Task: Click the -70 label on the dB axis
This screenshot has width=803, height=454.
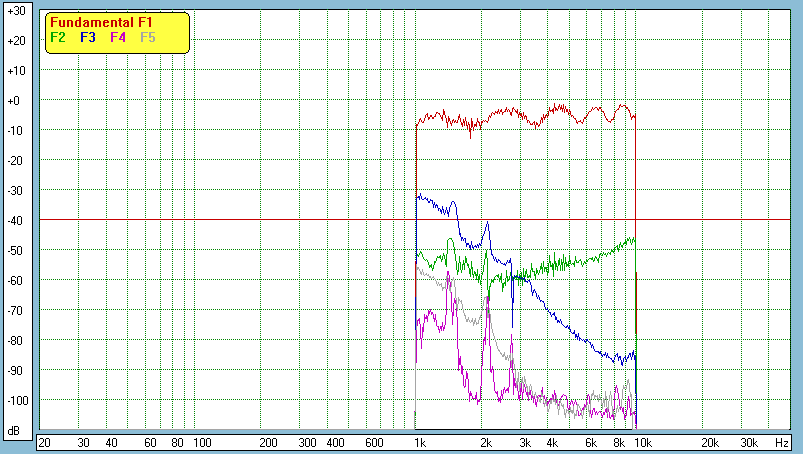Action: [x=15, y=310]
